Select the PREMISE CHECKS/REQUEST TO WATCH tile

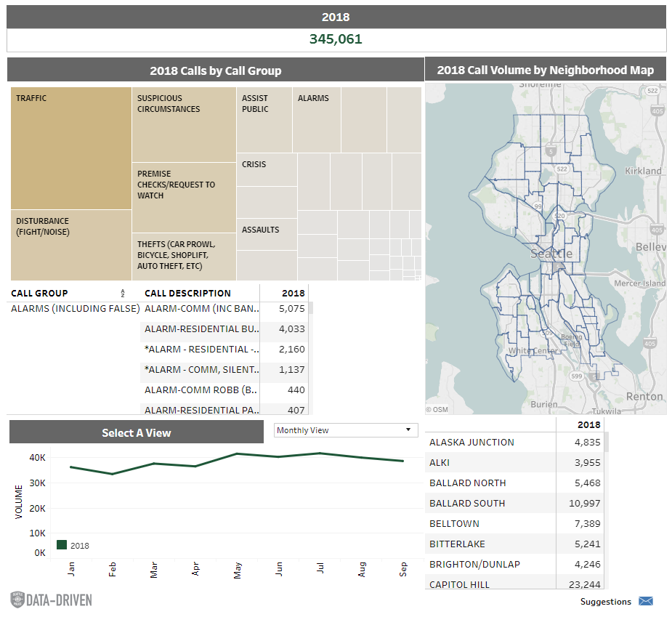point(184,197)
